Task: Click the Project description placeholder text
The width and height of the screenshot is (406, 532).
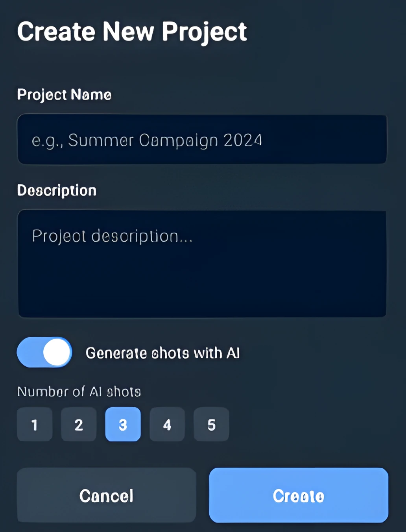Action: pyautogui.click(x=113, y=236)
